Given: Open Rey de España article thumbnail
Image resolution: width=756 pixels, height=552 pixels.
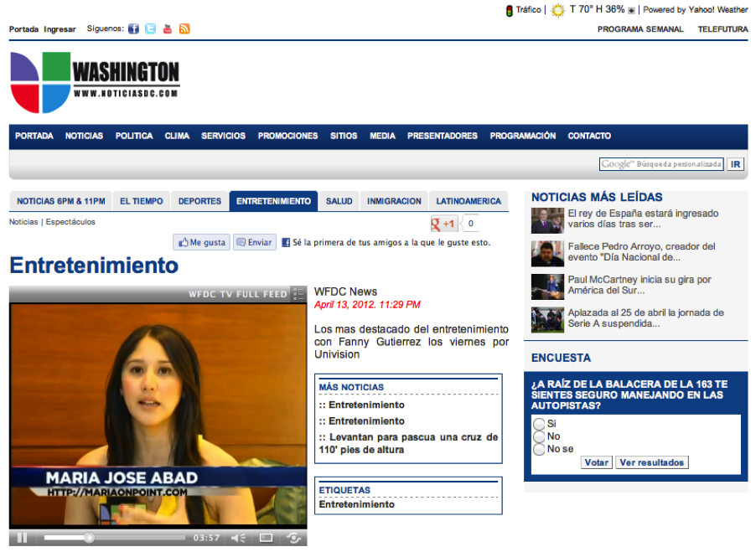Looking at the screenshot, I should point(547,221).
